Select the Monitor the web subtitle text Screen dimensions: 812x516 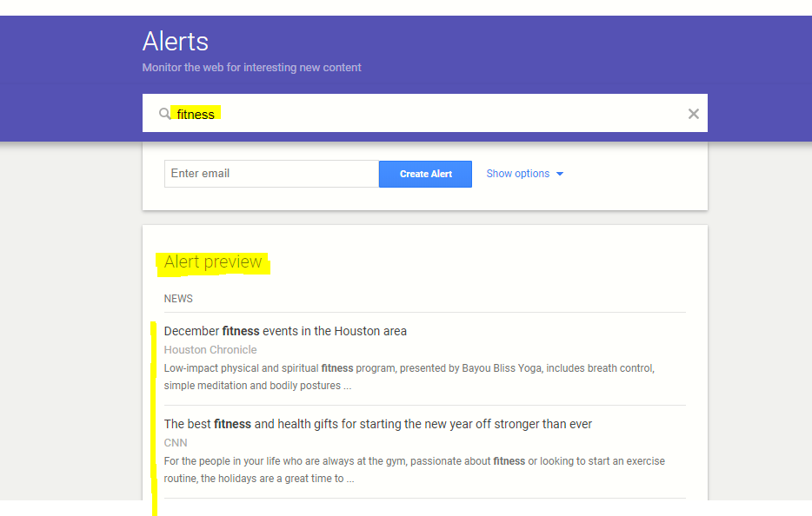[x=251, y=68]
